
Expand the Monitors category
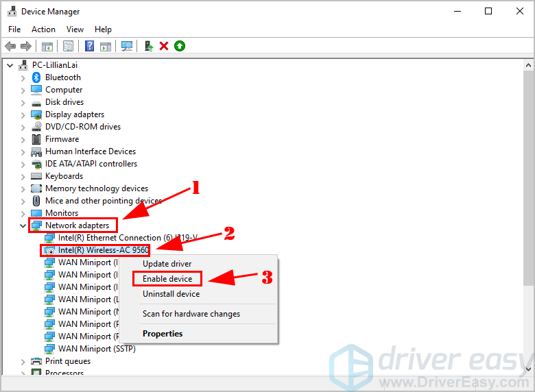point(23,214)
